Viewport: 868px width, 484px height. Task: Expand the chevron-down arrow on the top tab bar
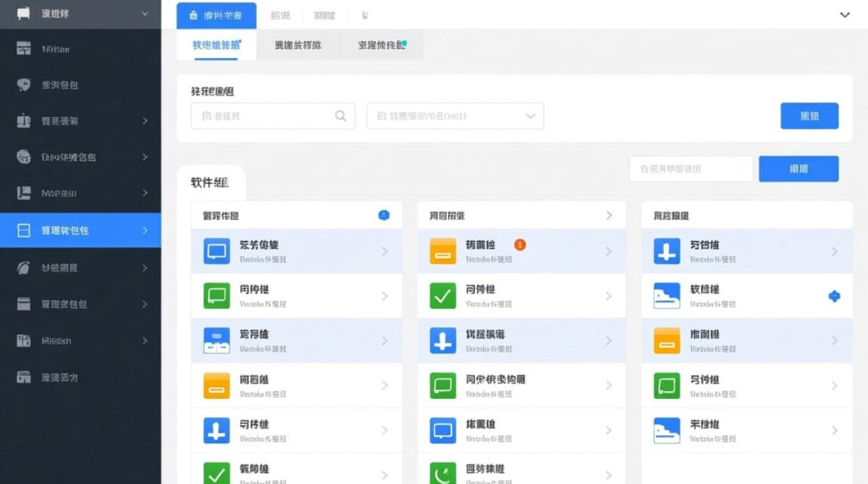(x=845, y=15)
